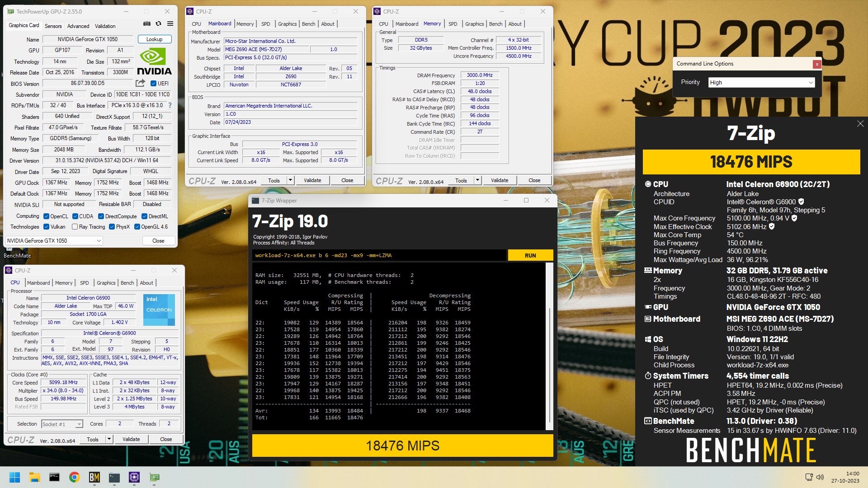This screenshot has height=488, width=868.
Task: Enable the Ray Tracing checkbox
Action: point(75,227)
